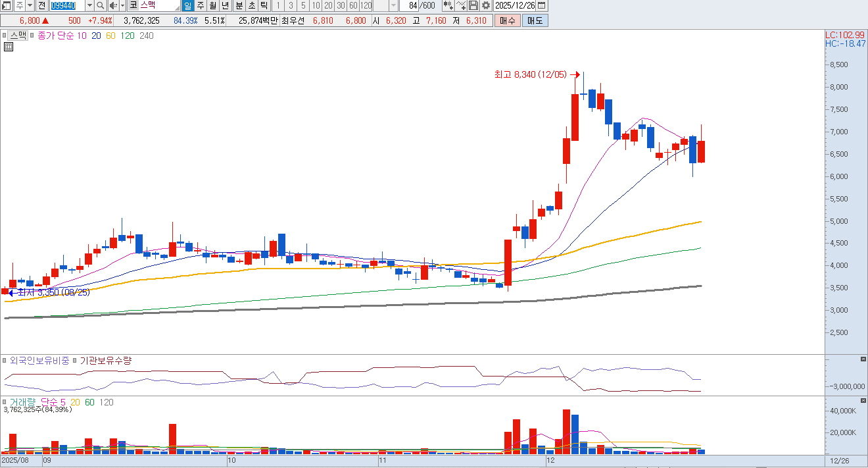The height and width of the screenshot is (468, 868).
Task: Open the chart settings gear icon
Action: coord(486,5)
